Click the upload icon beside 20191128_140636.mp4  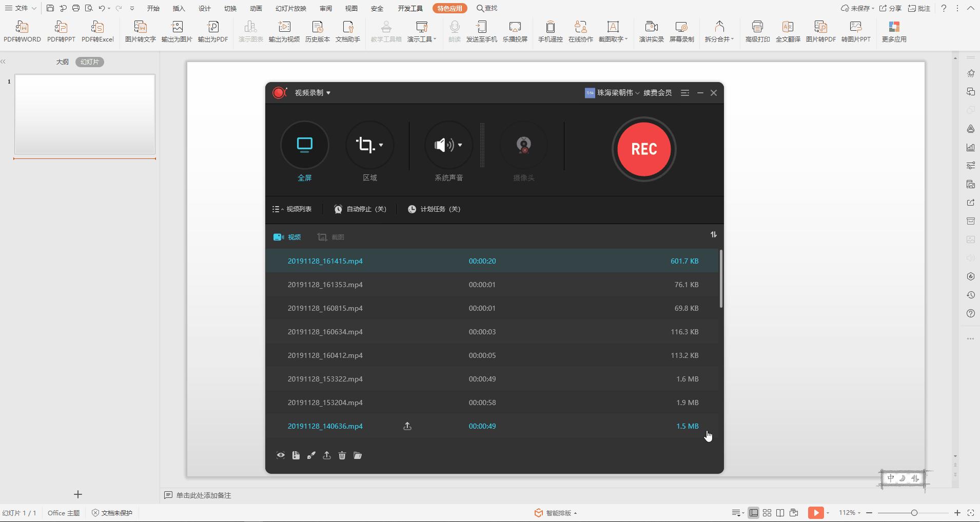tap(407, 426)
